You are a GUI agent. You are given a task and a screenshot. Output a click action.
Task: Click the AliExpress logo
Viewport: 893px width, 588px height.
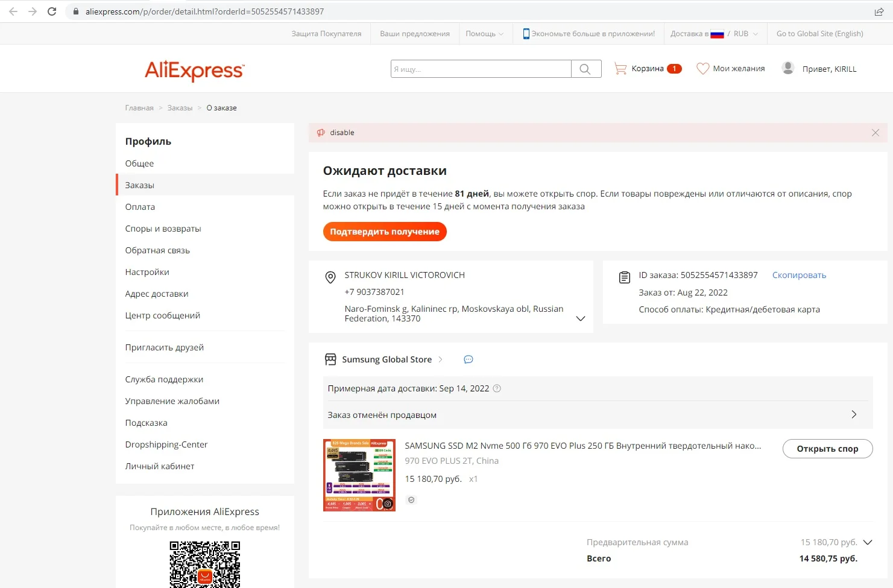(195, 70)
